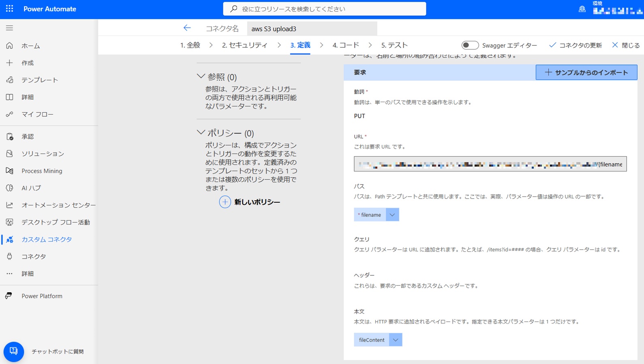This screenshot has width=644, height=364.
Task: Click the plus icon beside 作成
Action: pos(9,63)
